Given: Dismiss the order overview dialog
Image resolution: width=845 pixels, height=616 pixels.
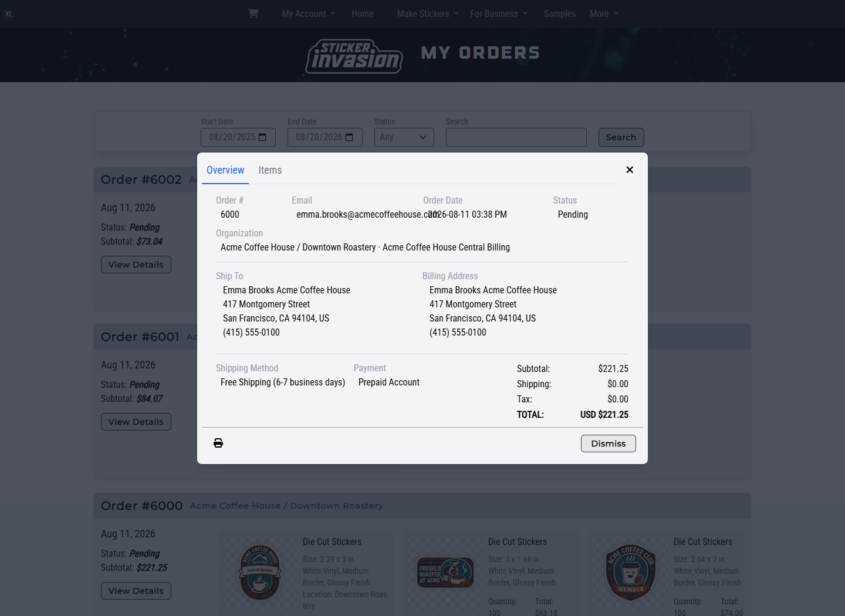Looking at the screenshot, I should (x=609, y=444).
